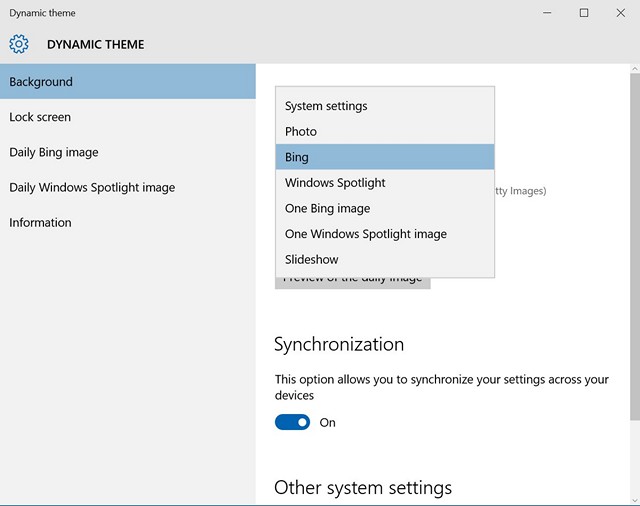640x506 pixels.
Task: Open Daily Windows Spotlight image section
Action: 128,187
